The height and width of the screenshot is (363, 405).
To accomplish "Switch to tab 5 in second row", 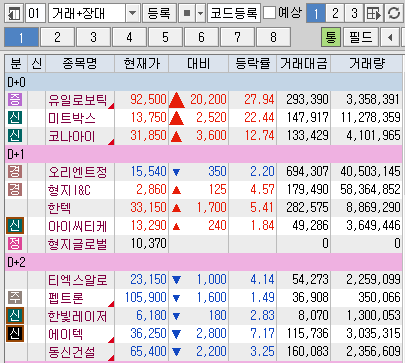I will [165, 37].
